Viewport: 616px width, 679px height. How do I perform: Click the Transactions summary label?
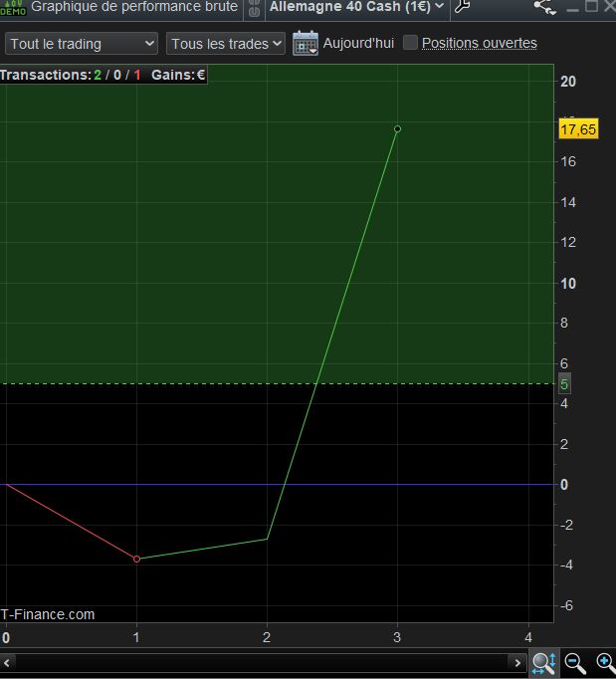pos(70,75)
